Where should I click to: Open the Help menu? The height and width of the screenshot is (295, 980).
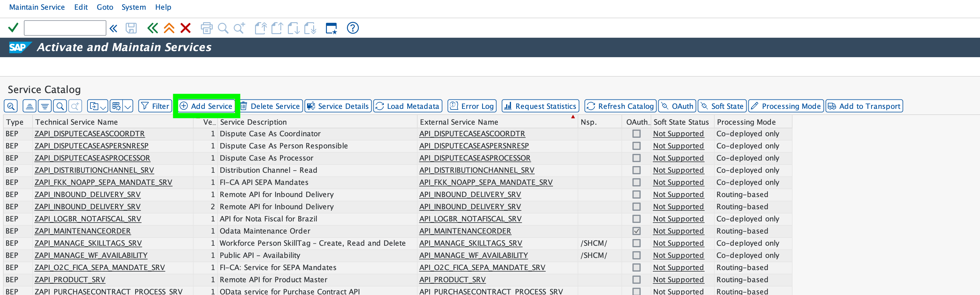[x=163, y=7]
